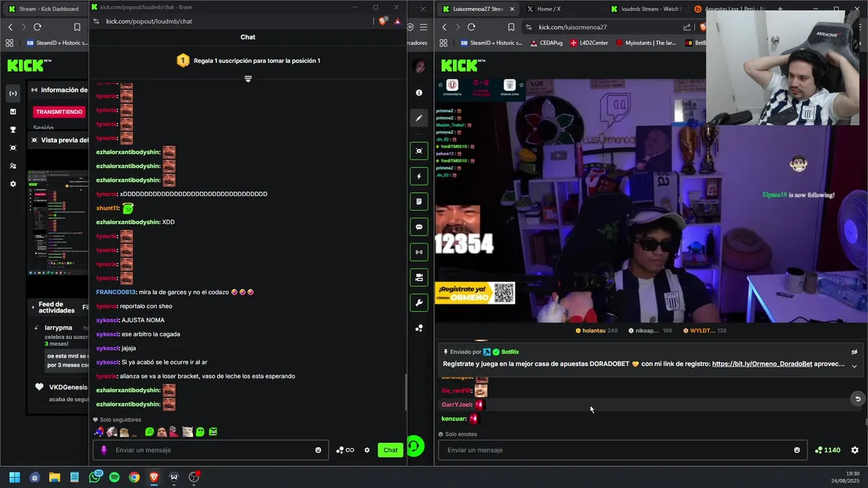The width and height of the screenshot is (868, 488).
Task: Click the scroll-to-latest arrow in Luisormenoa27 chat
Action: tap(858, 399)
